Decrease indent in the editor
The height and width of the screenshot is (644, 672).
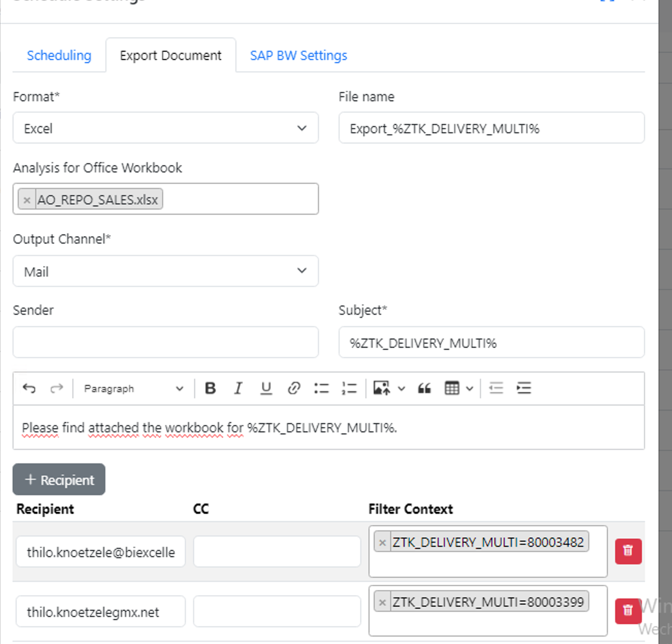[x=496, y=388]
